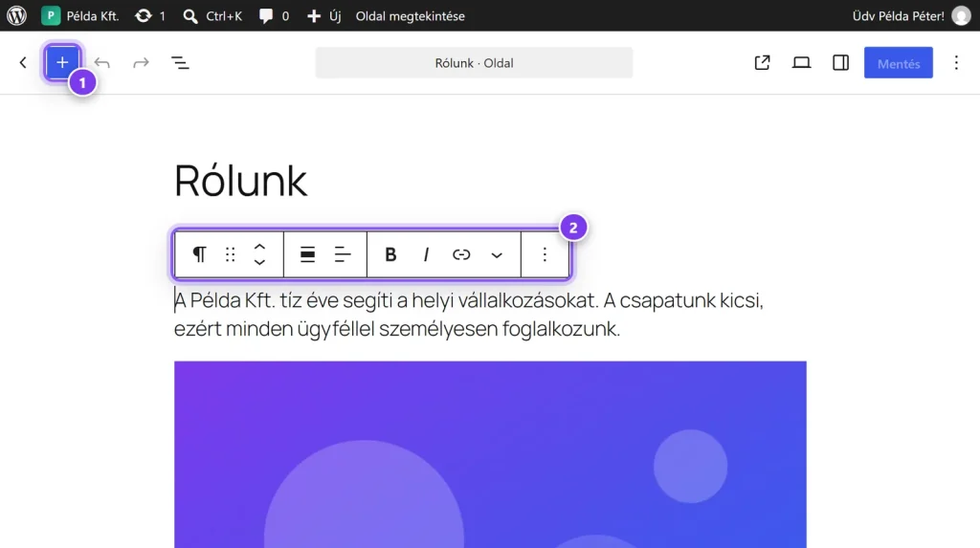This screenshot has height=548, width=980.
Task: Open the comments indicator showing 0
Action: pyautogui.click(x=274, y=15)
